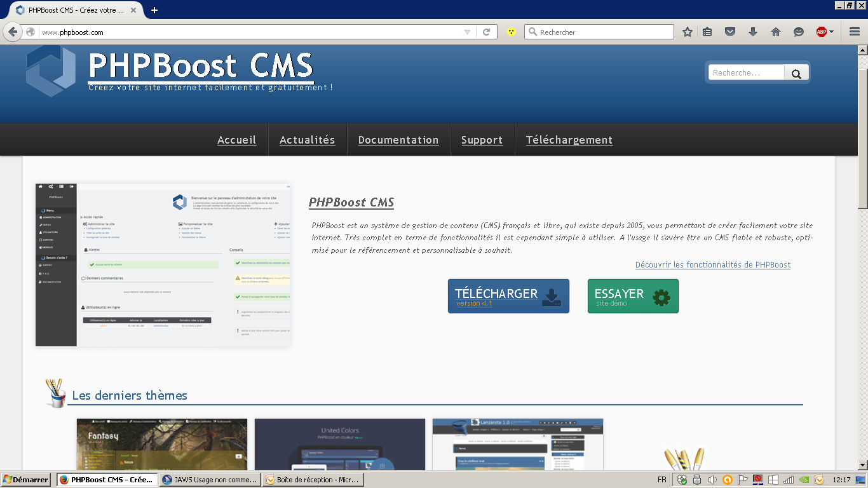This screenshot has width=868, height=488.
Task: Open the Fantasy theme thumbnail
Action: [162, 444]
